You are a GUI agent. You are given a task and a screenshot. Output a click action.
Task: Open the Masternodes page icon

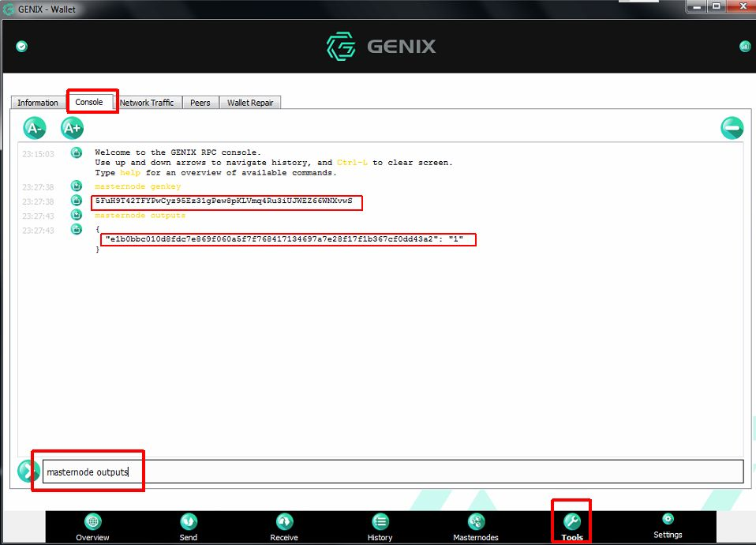pos(476,521)
